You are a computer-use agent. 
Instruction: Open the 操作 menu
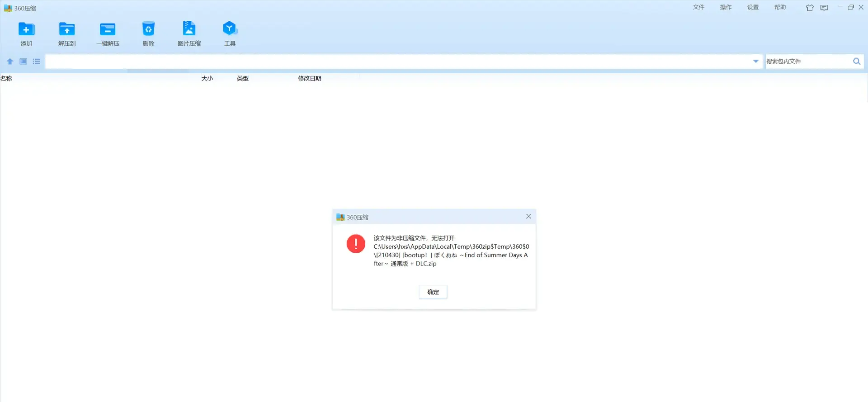[x=726, y=7]
